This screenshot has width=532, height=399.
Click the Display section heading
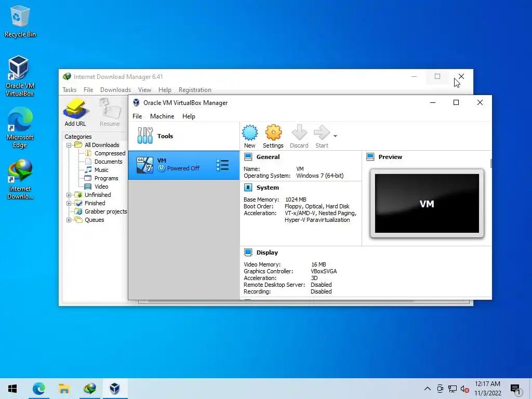[267, 252]
